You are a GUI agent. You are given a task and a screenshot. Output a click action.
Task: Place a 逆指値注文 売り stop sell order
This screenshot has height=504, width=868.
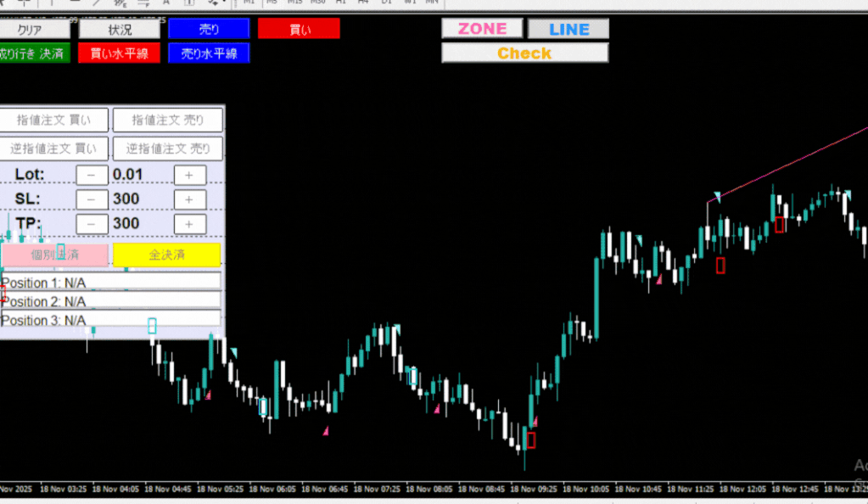(x=168, y=148)
